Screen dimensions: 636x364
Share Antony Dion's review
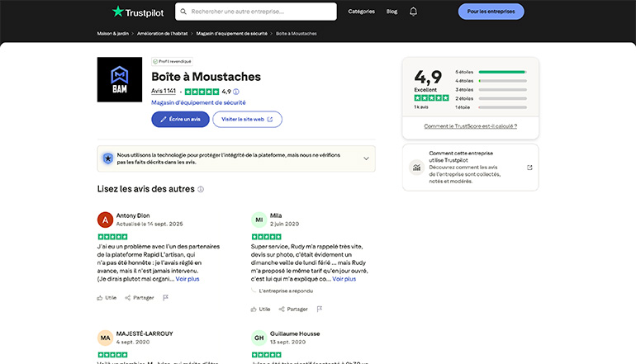140,298
